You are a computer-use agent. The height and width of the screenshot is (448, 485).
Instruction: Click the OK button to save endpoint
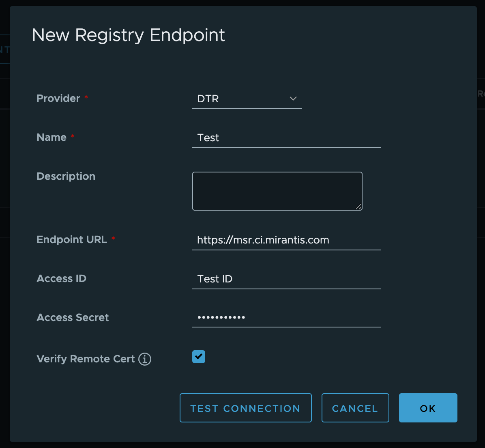pyautogui.click(x=428, y=408)
